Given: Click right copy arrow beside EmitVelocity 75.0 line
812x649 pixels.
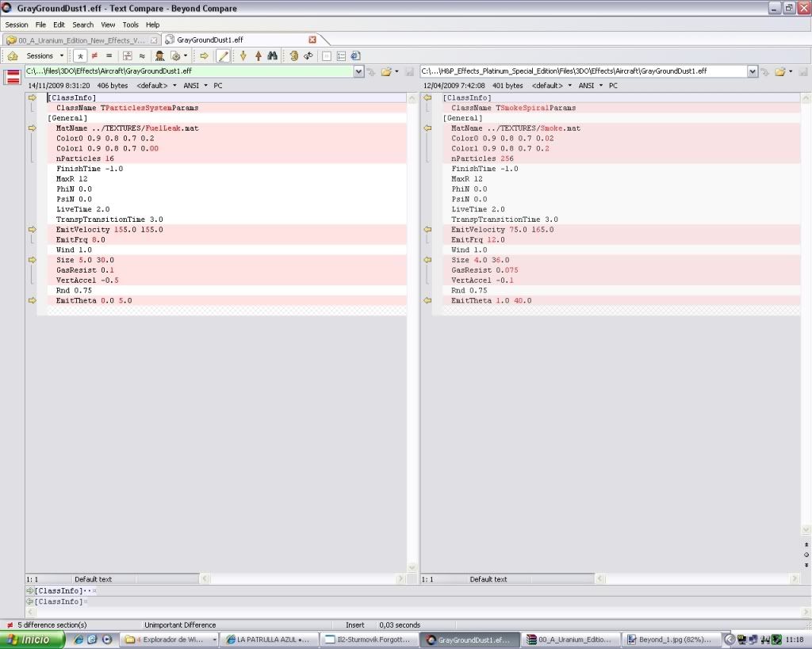Looking at the screenshot, I should (427, 229).
